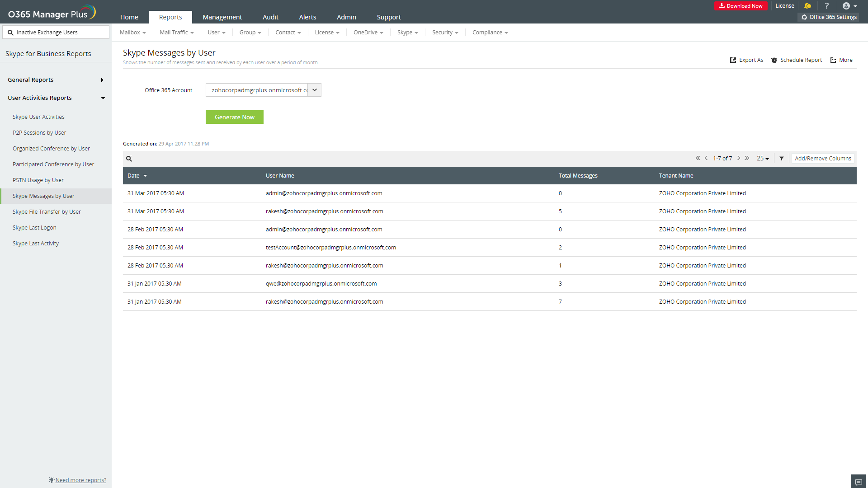Follow the Need more reports link
This screenshot has height=488, width=868.
coord(80,480)
